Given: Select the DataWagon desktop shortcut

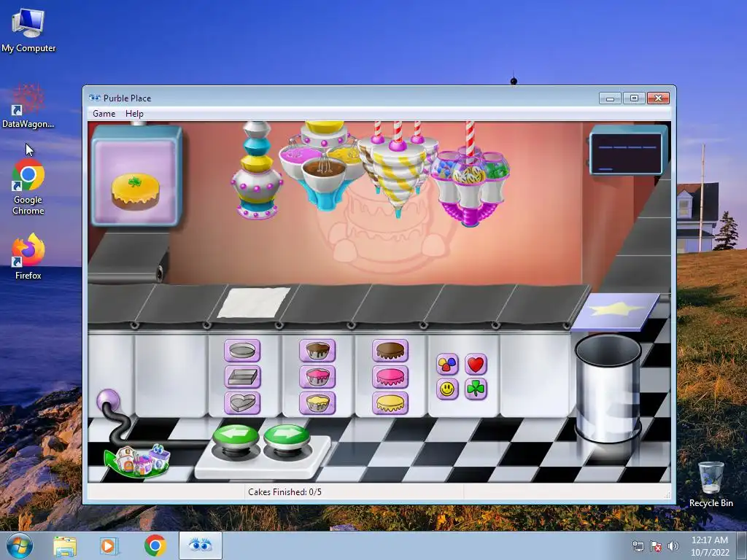Looking at the screenshot, I should click(28, 106).
